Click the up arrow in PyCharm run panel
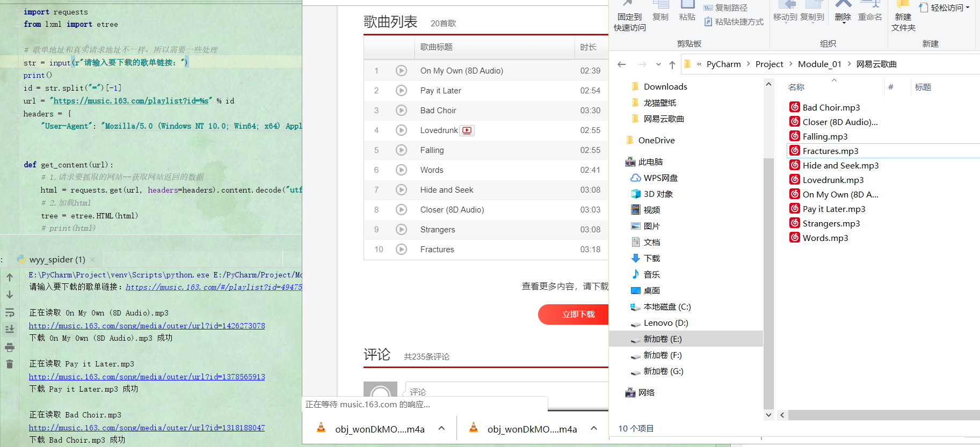 [10, 277]
